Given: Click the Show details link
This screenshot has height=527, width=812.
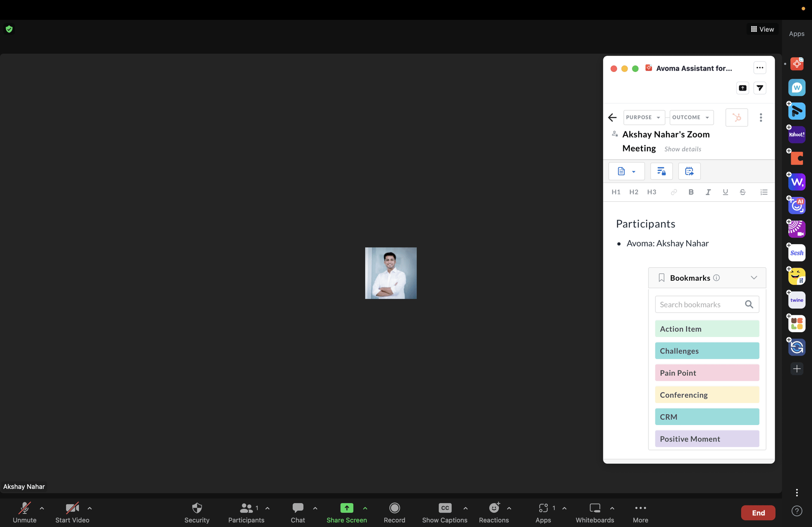Looking at the screenshot, I should point(682,149).
